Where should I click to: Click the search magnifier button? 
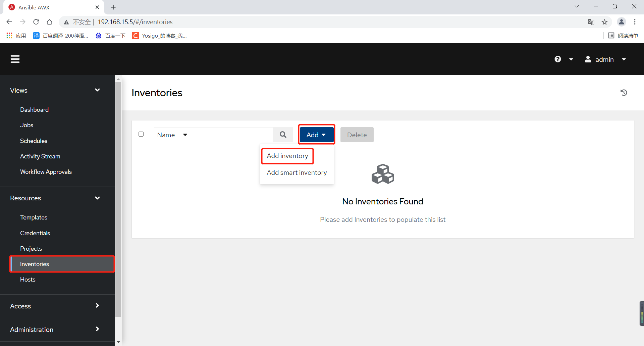283,135
